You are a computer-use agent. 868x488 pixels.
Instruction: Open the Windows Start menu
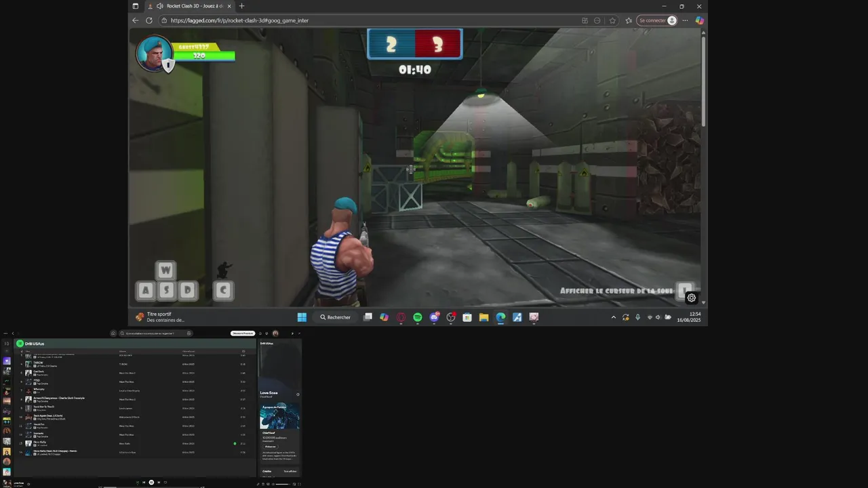pos(302,317)
